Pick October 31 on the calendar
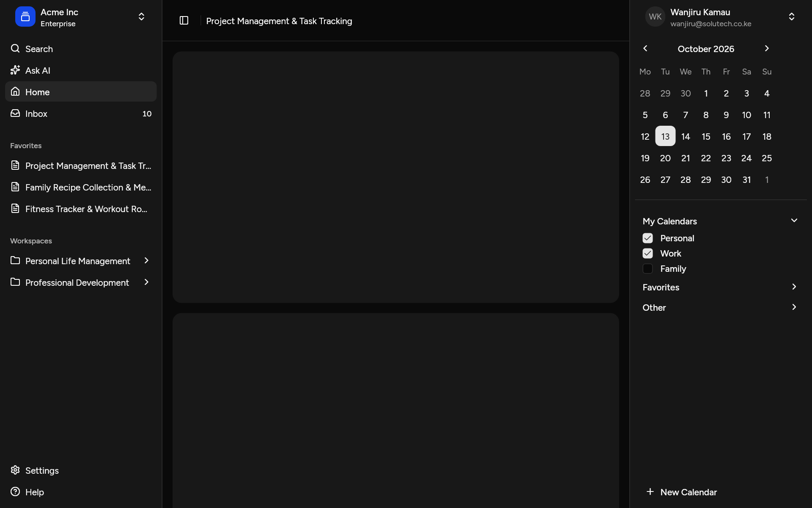Screen dimensions: 812x508 746,179
